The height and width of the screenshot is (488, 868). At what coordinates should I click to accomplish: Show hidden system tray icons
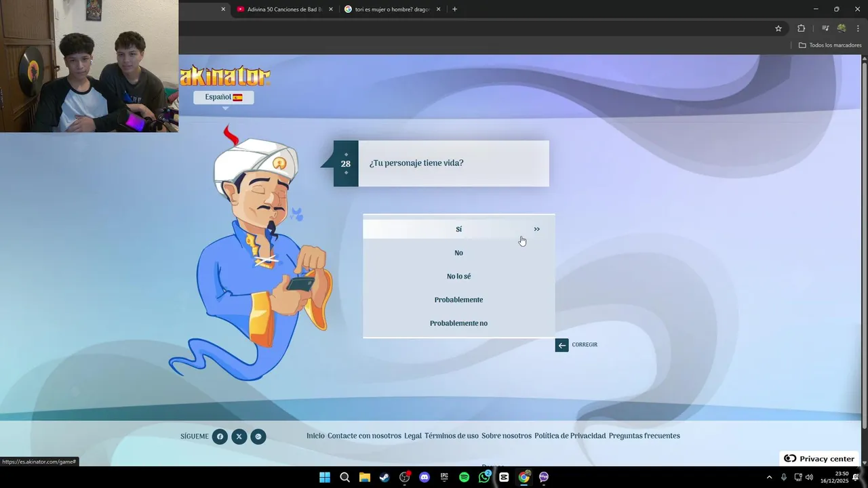769,477
